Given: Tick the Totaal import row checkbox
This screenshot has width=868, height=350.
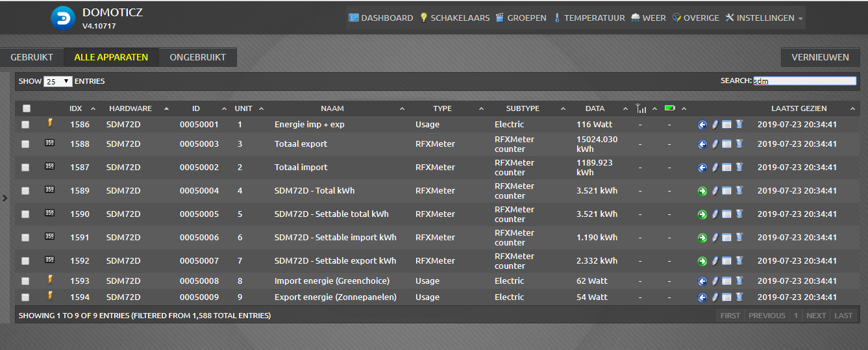Looking at the screenshot, I should tap(25, 168).
